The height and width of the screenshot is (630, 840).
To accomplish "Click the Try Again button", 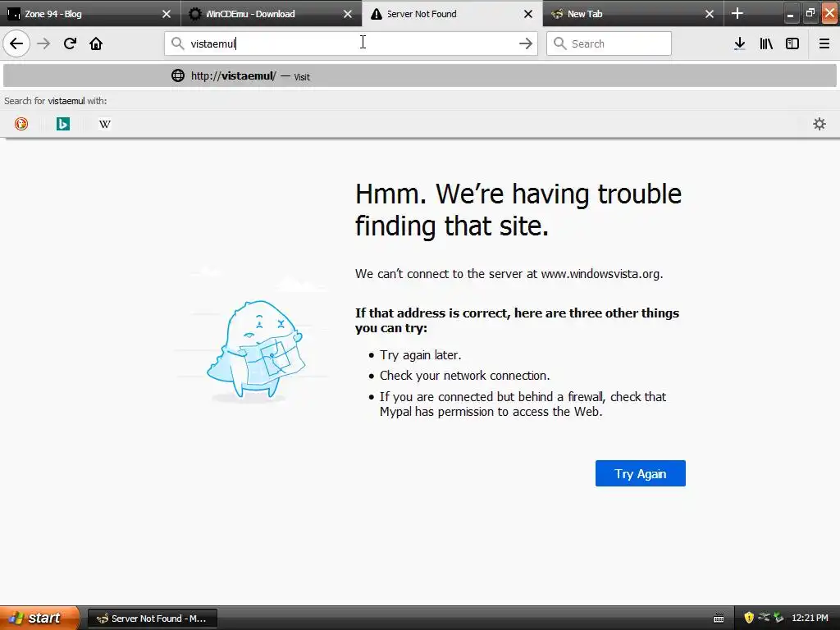I will point(640,473).
